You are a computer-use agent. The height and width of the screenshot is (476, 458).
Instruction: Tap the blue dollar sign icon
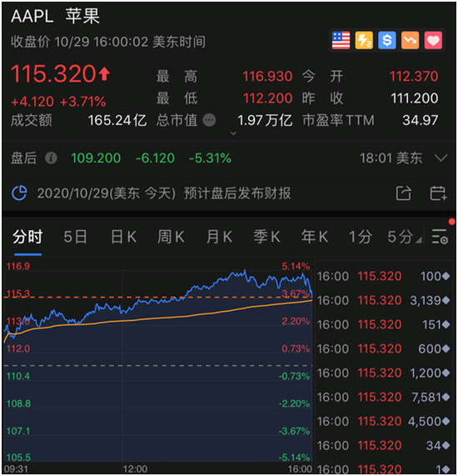pos(386,40)
